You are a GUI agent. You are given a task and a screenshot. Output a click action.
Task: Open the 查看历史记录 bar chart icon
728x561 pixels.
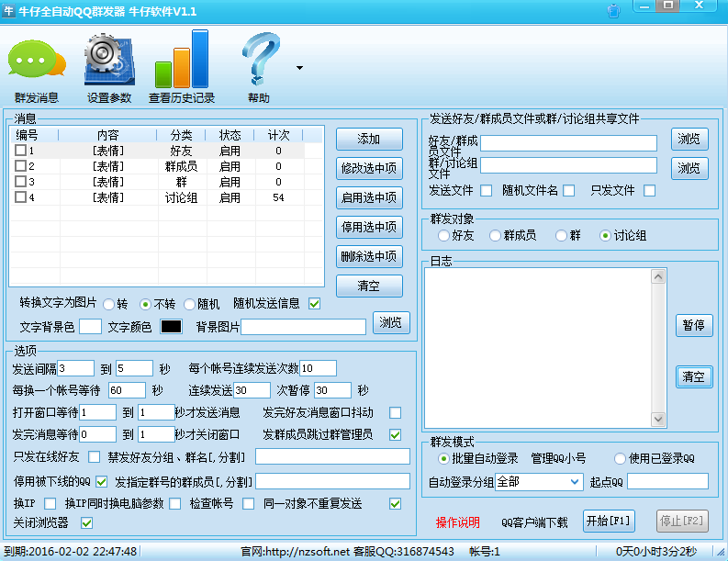pyautogui.click(x=182, y=59)
